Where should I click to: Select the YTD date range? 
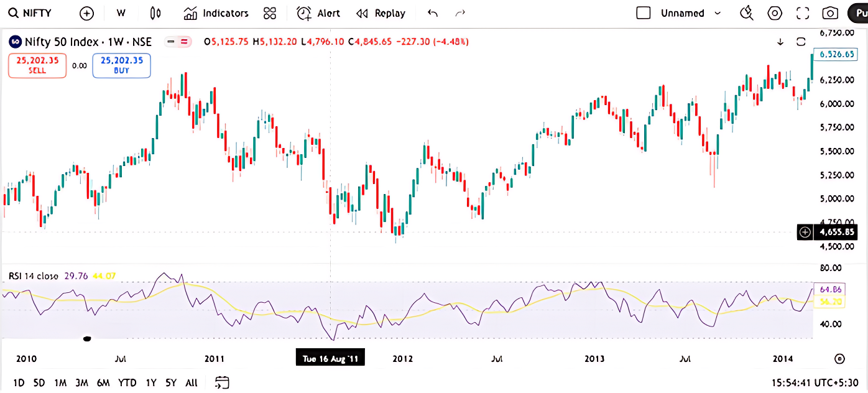pos(127,382)
